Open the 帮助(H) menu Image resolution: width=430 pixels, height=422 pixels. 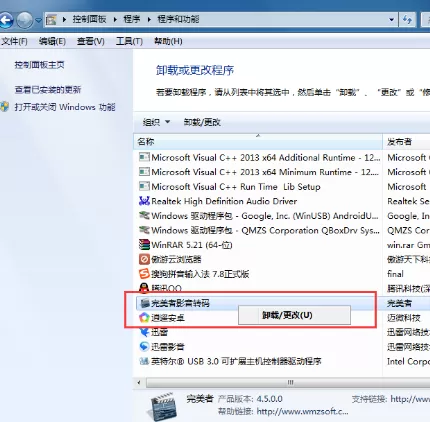(x=168, y=41)
